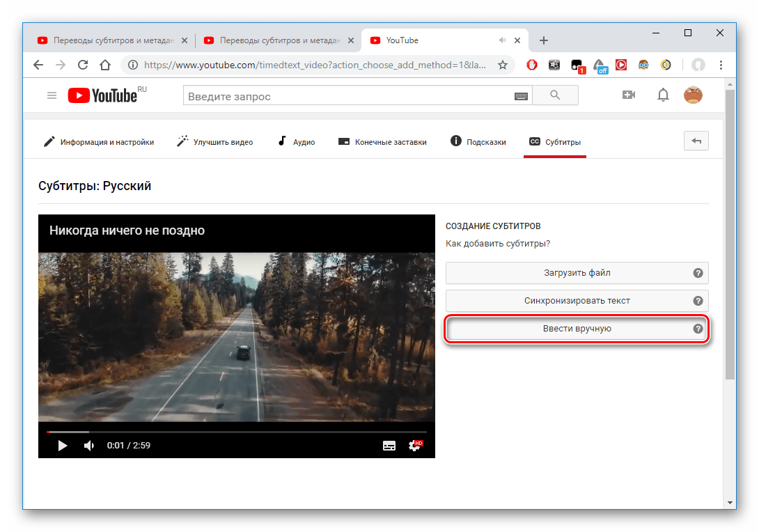Open the notifications bell
Viewport: 759px width, 532px height.
[663, 95]
